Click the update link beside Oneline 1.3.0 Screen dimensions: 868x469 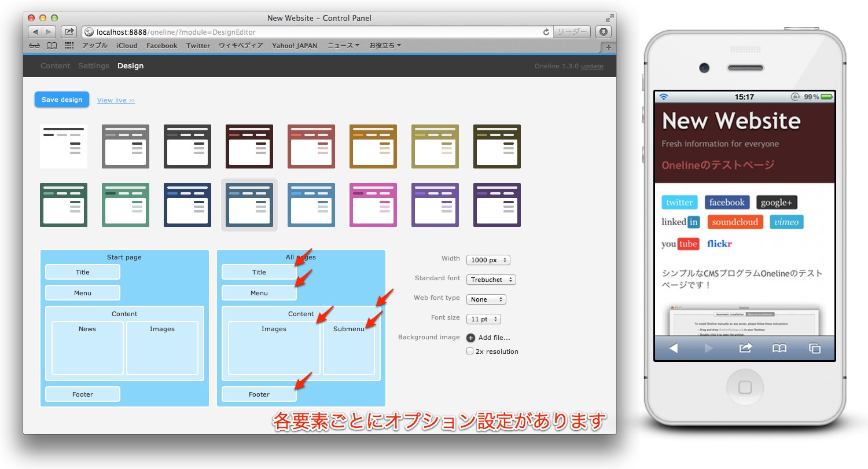pyautogui.click(x=592, y=66)
